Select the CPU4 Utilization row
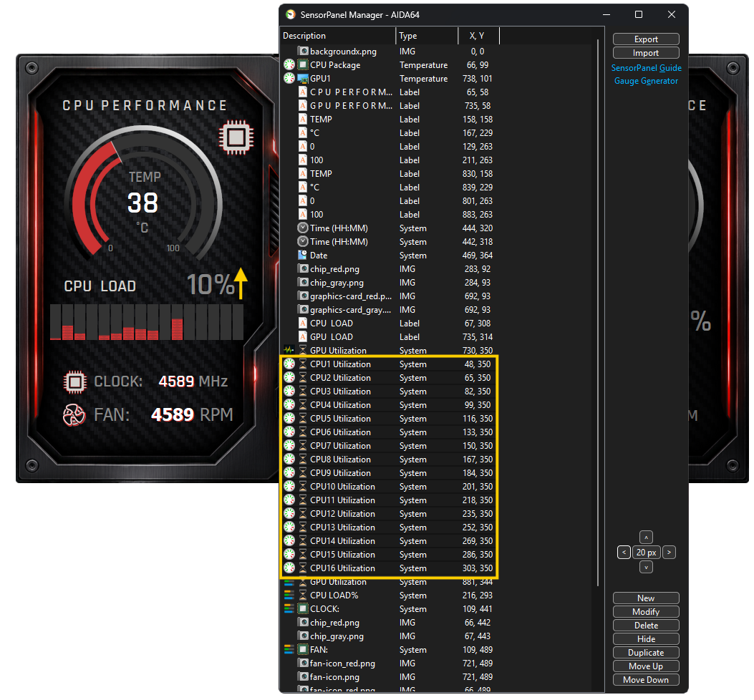754x700 pixels. (389, 405)
